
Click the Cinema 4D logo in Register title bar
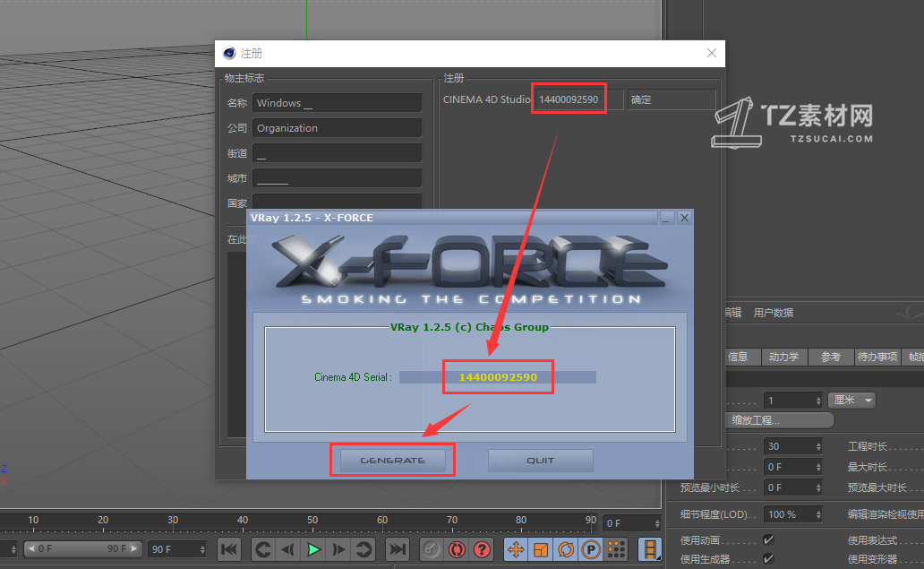coord(229,53)
